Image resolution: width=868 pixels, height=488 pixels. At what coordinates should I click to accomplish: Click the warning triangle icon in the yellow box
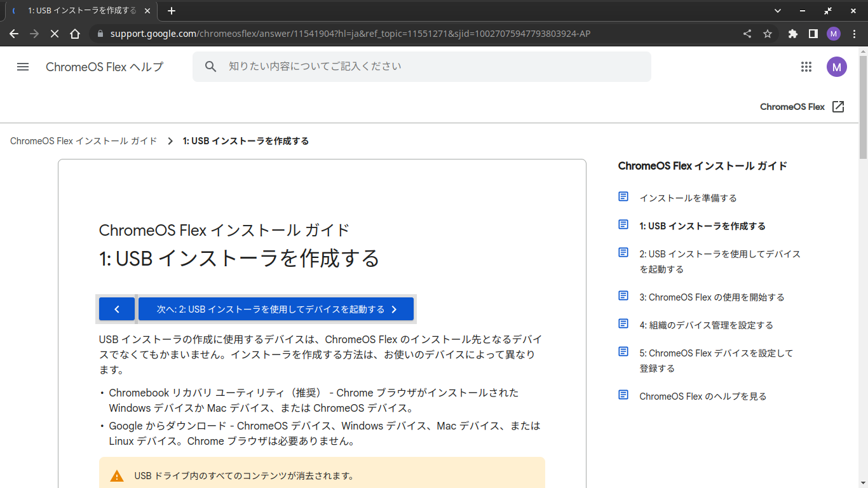click(x=117, y=476)
